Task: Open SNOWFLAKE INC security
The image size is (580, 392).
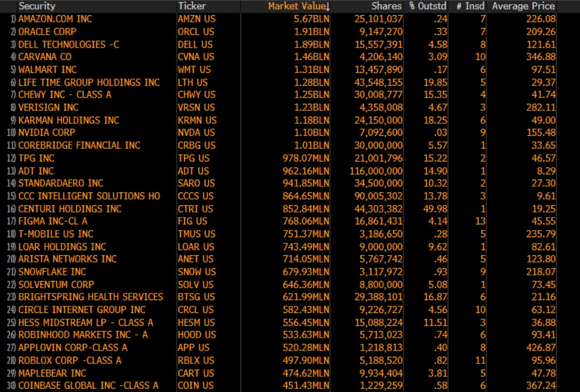Action: (x=52, y=272)
